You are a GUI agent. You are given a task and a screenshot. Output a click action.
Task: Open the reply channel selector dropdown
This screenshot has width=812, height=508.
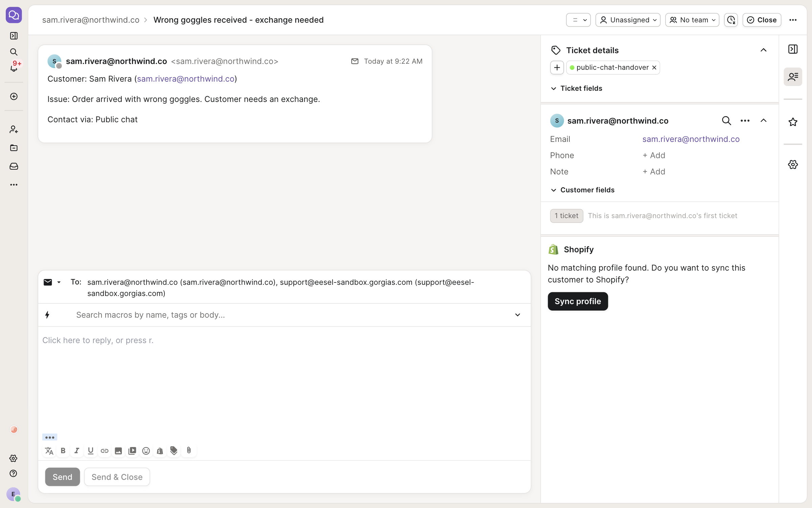click(52, 282)
